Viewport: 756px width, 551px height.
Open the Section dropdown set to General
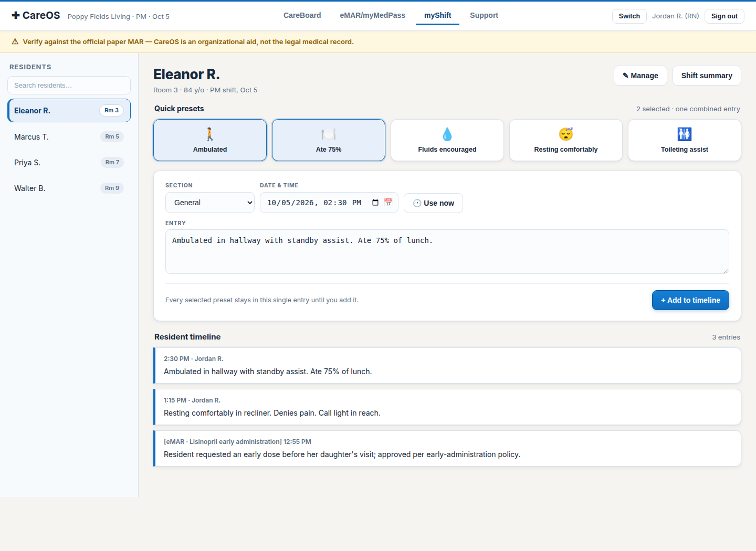(x=210, y=203)
